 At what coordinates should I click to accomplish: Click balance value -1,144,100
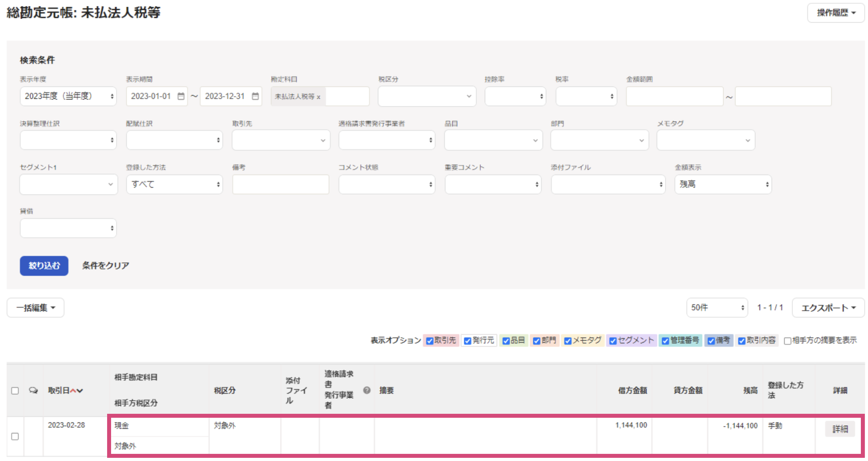click(740, 426)
